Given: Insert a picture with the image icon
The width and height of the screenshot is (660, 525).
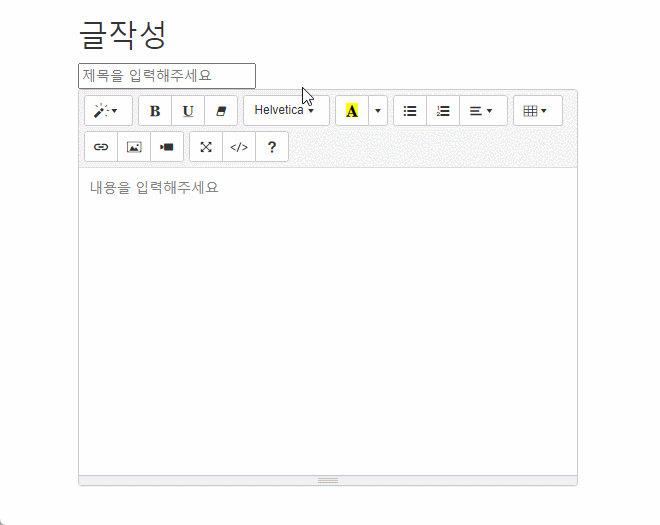Looking at the screenshot, I should [134, 147].
